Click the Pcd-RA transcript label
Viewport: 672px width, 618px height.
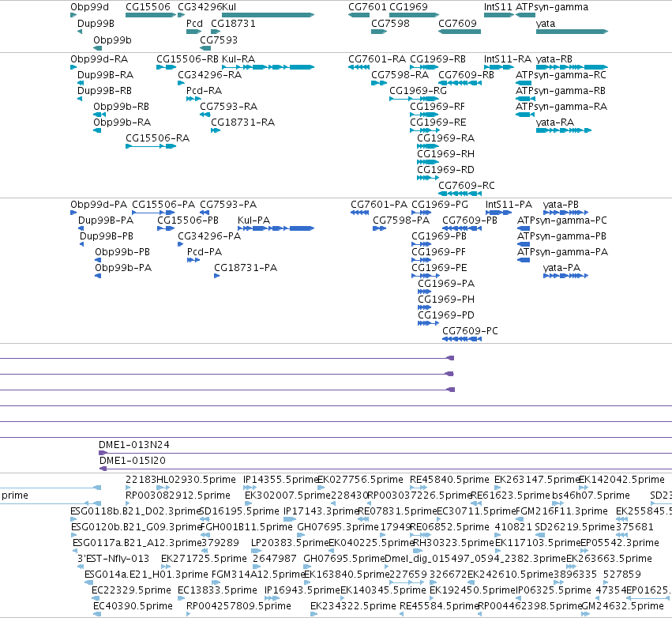pos(204,91)
